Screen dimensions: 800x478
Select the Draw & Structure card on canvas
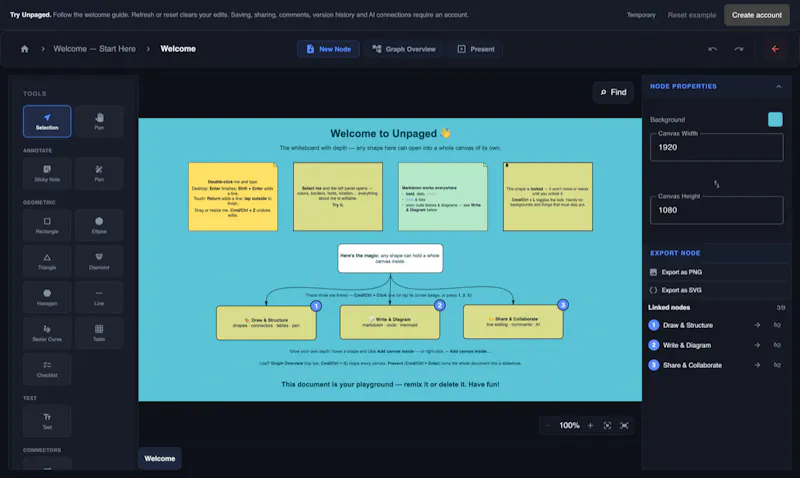[x=266, y=323]
